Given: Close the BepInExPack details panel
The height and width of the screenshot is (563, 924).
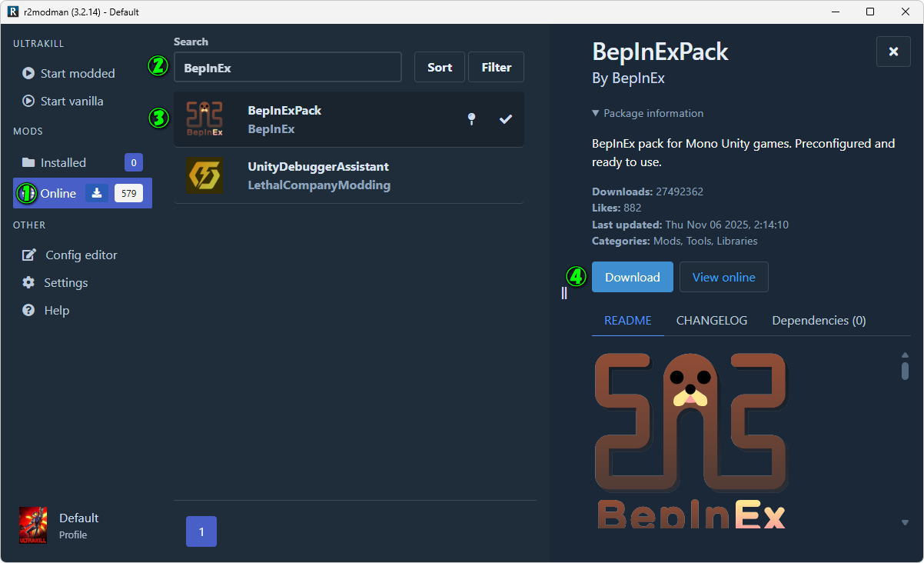Looking at the screenshot, I should click(893, 52).
